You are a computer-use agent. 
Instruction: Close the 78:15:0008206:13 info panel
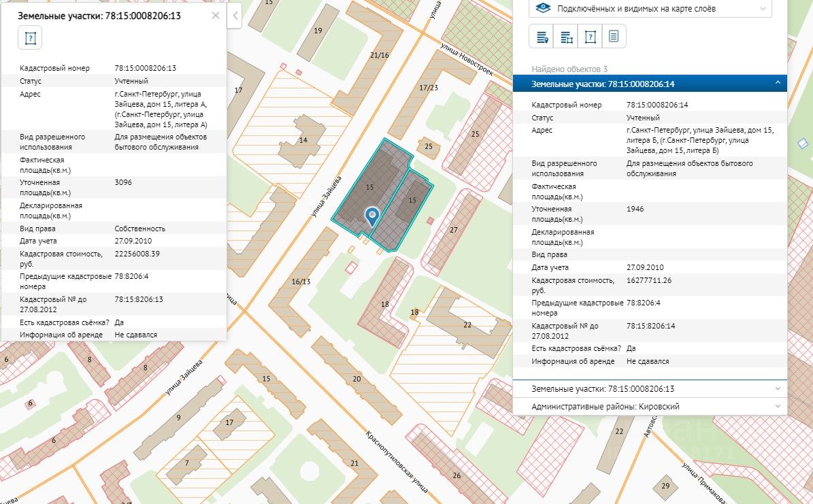[x=216, y=15]
